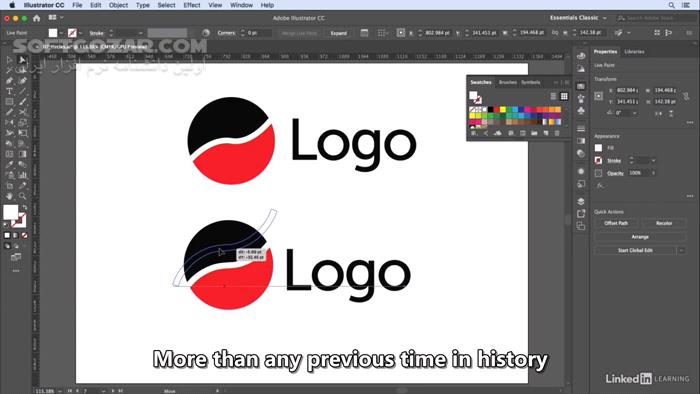
Task: Open the Edit Toolbar three-dots button
Action: tap(16, 271)
